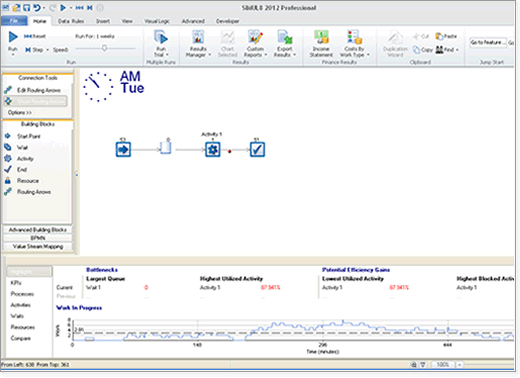Step the simulation forward once
The height and width of the screenshot is (378, 520).
34,50
